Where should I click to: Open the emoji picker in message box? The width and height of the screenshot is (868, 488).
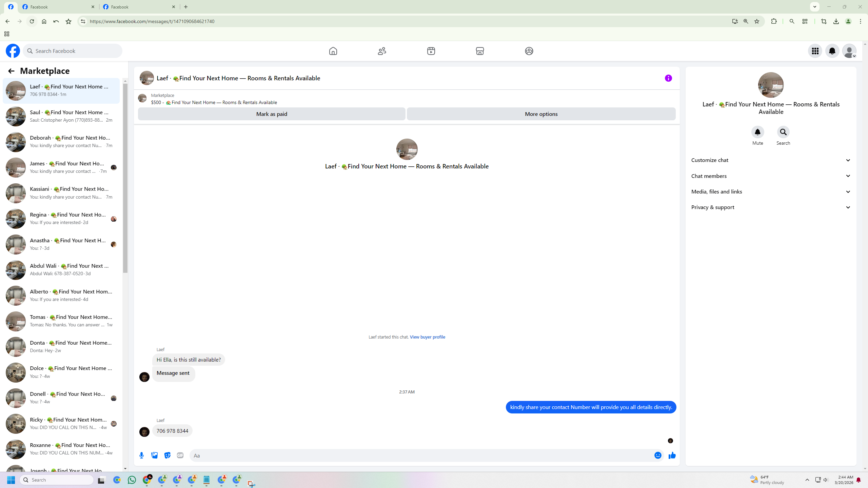658,455
